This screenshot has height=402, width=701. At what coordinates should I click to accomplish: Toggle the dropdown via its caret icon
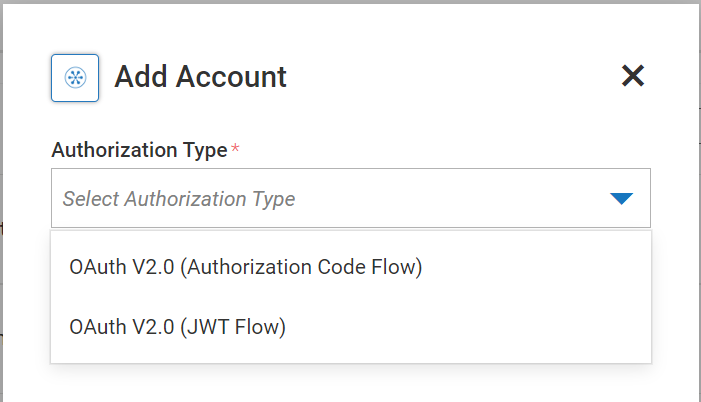click(x=621, y=198)
